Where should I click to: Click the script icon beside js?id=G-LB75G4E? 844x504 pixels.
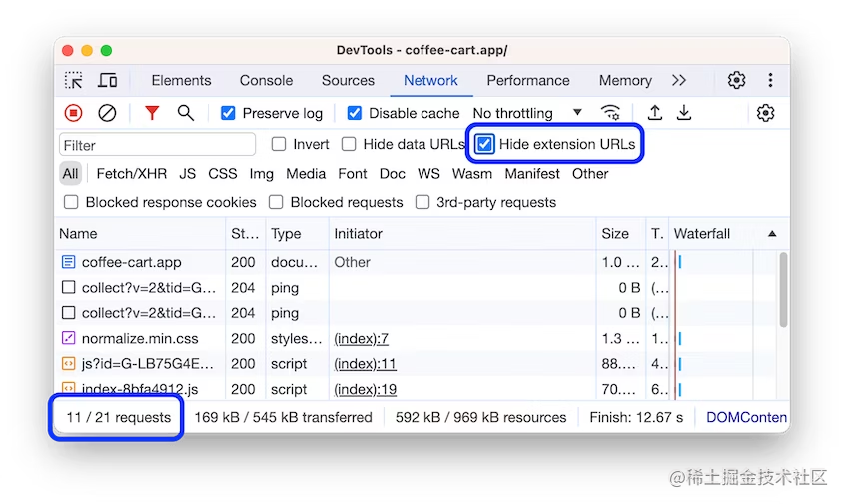pyautogui.click(x=68, y=363)
